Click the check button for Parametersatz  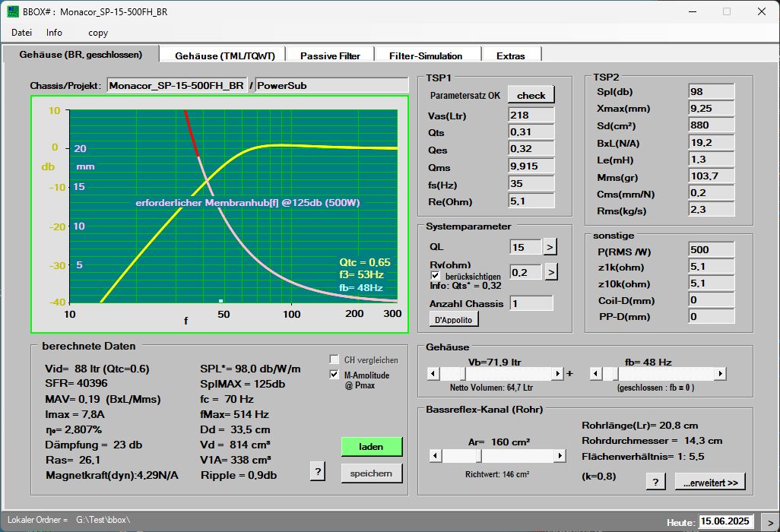point(531,95)
